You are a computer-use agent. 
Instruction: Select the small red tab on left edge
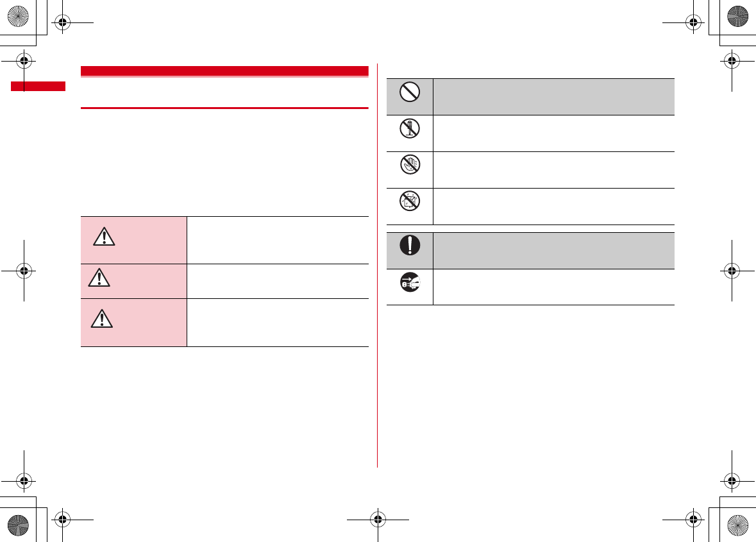click(38, 87)
